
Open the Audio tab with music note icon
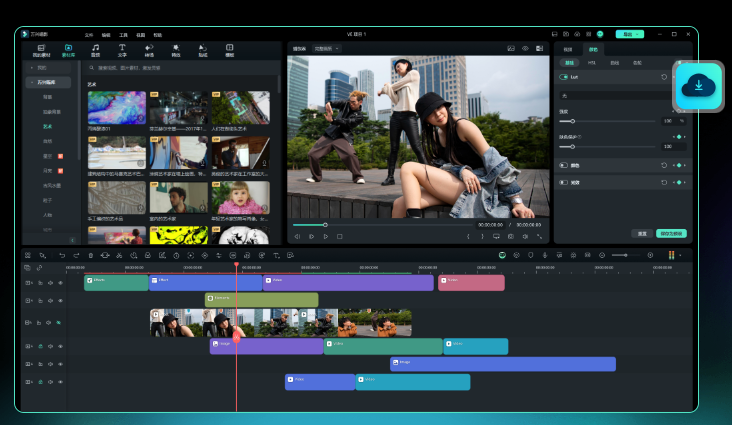[95, 49]
